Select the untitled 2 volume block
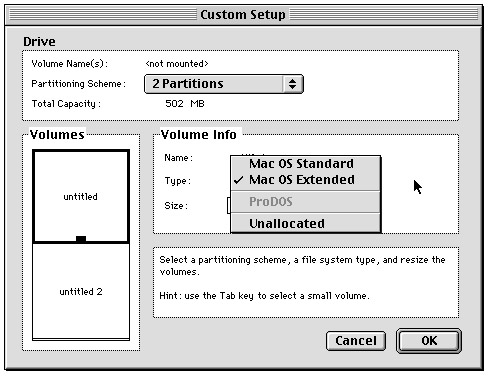The height and width of the screenshot is (377, 488). coord(81,291)
